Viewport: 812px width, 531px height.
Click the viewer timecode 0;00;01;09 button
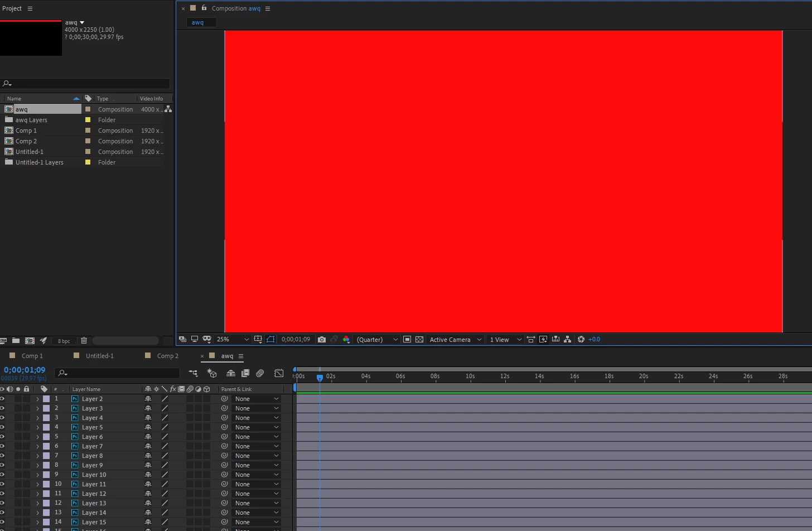(x=296, y=339)
